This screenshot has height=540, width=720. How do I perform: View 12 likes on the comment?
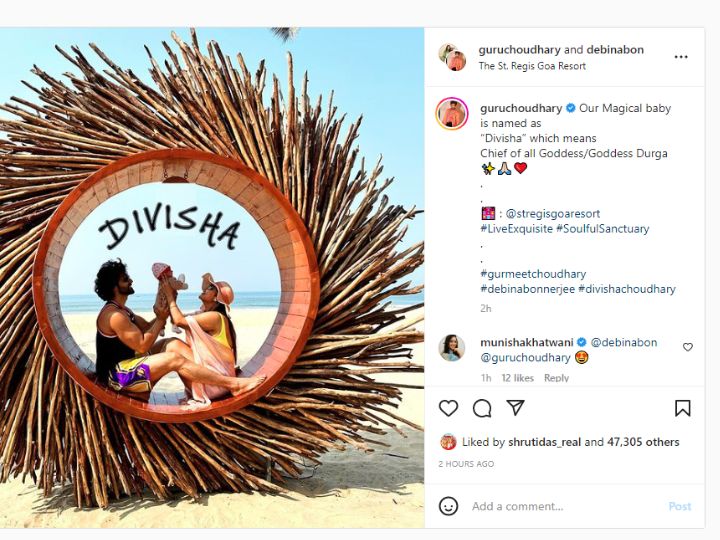pos(517,378)
